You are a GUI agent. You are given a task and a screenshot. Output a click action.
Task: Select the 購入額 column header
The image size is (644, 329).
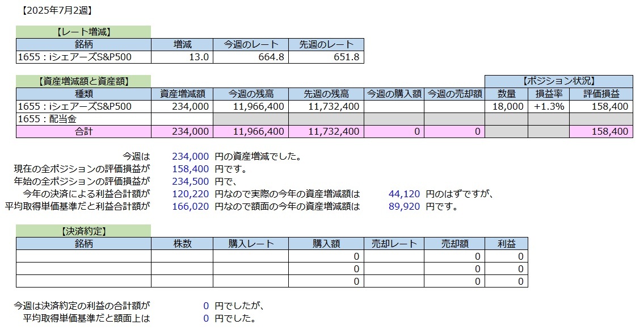pos(326,244)
